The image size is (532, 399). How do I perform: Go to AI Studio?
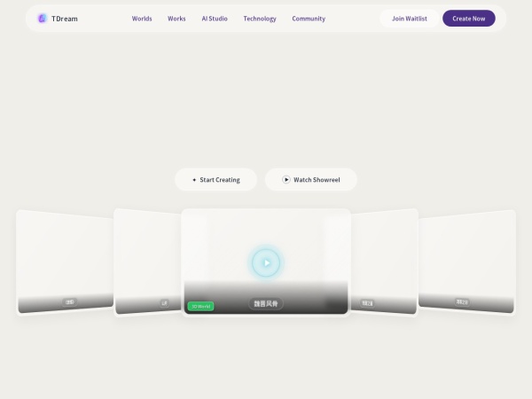[215, 19]
